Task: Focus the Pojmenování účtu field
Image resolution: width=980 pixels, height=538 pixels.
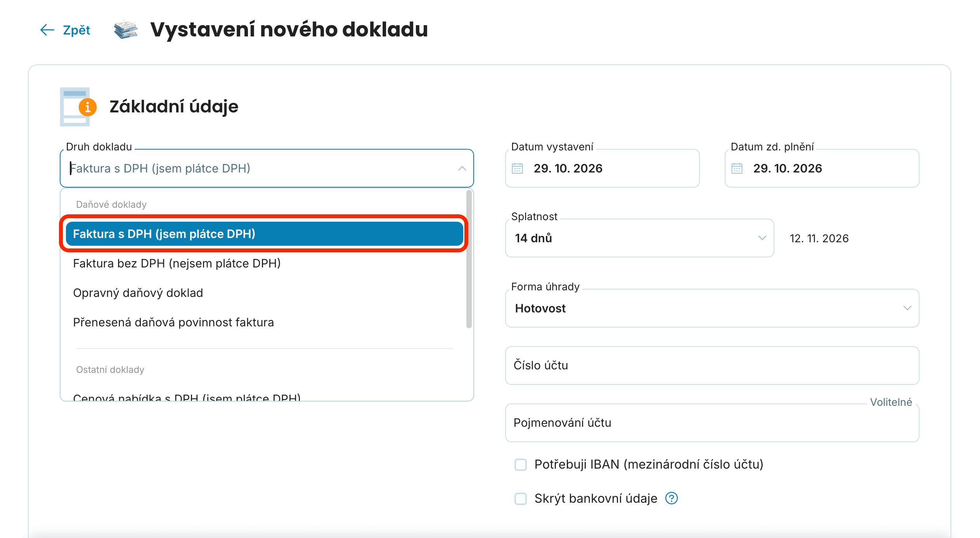Action: [x=712, y=423]
